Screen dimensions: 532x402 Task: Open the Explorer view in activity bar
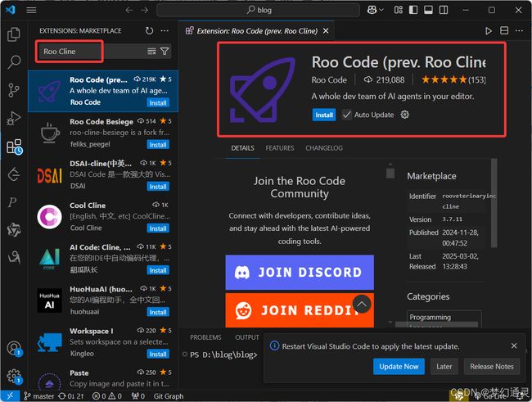(14, 34)
